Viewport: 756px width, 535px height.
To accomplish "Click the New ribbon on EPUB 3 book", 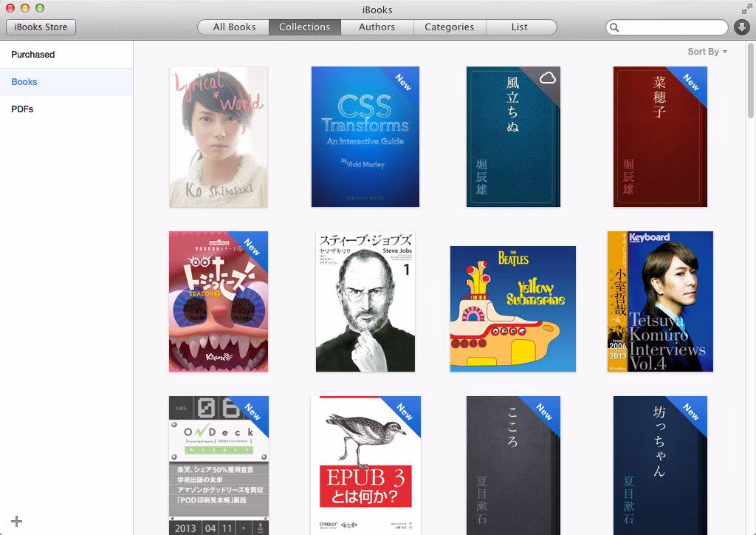I will pyautogui.click(x=405, y=412).
